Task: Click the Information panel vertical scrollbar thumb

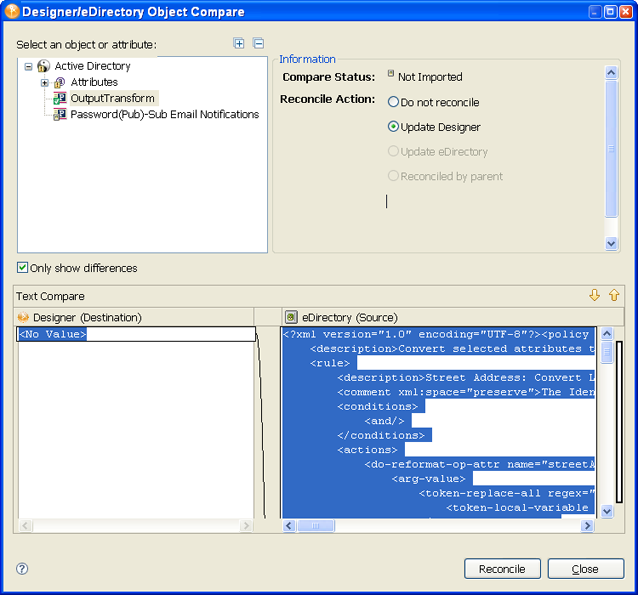Action: click(x=611, y=149)
